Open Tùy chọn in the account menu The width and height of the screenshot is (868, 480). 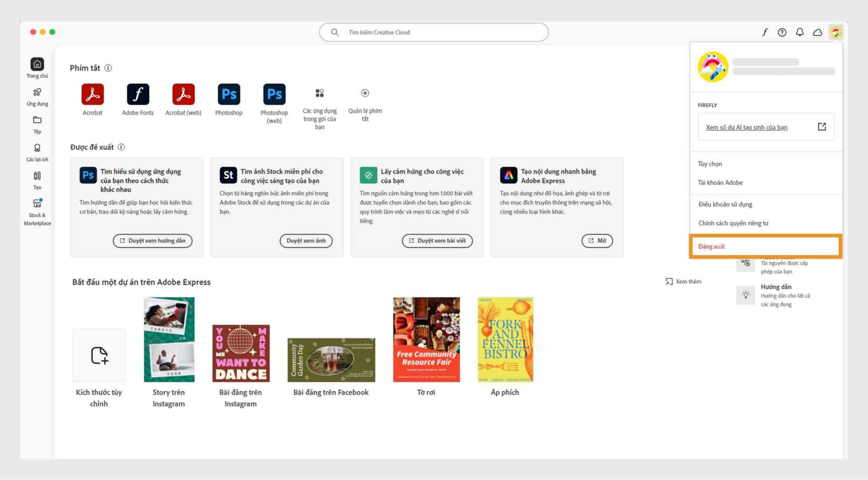click(710, 164)
